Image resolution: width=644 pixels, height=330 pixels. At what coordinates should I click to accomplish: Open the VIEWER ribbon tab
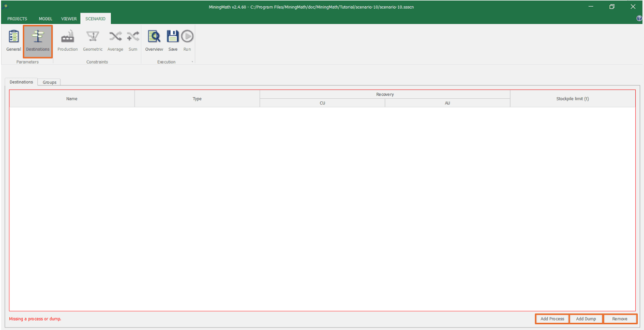(69, 19)
